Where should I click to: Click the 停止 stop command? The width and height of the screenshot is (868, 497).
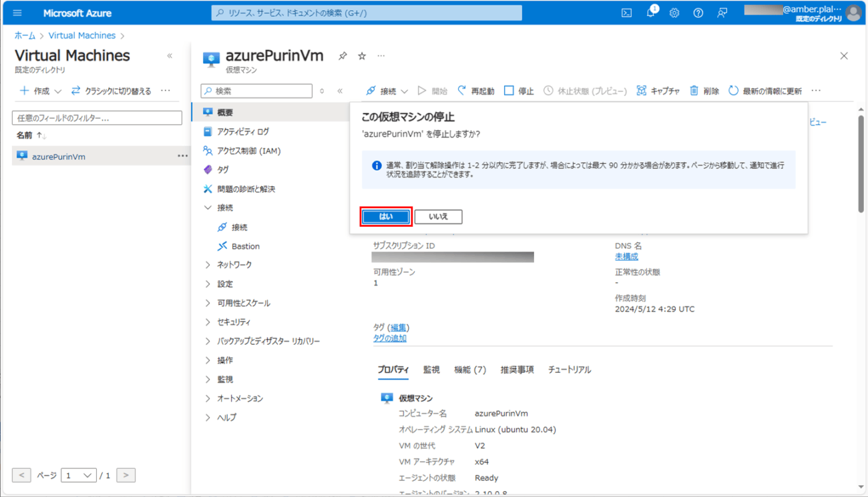(519, 91)
